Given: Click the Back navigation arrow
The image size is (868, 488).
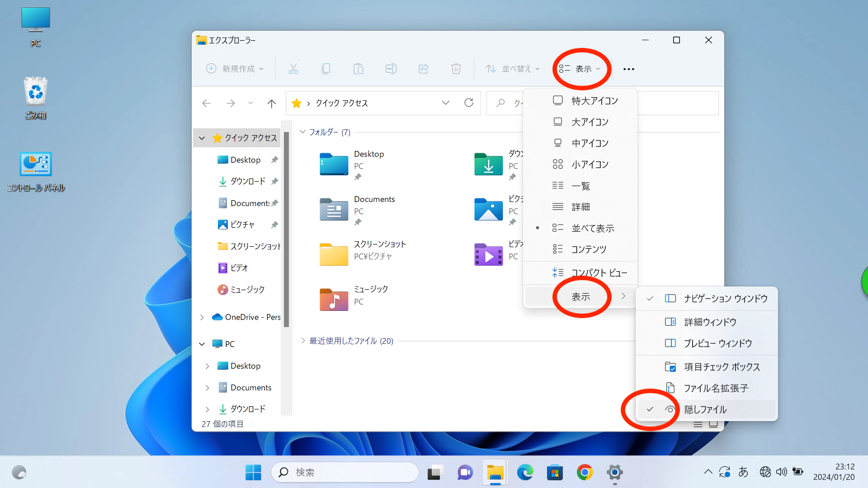Looking at the screenshot, I should pyautogui.click(x=207, y=103).
